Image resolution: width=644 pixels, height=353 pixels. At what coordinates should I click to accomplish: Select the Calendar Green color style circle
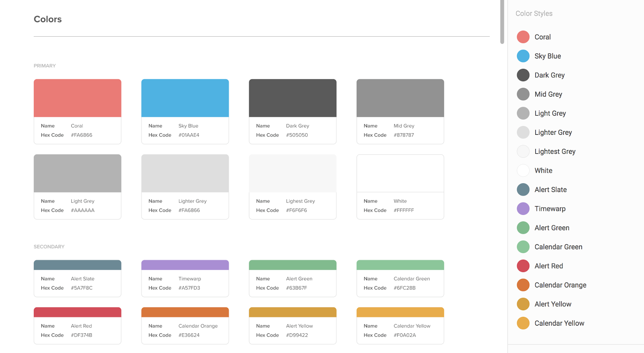point(523,247)
